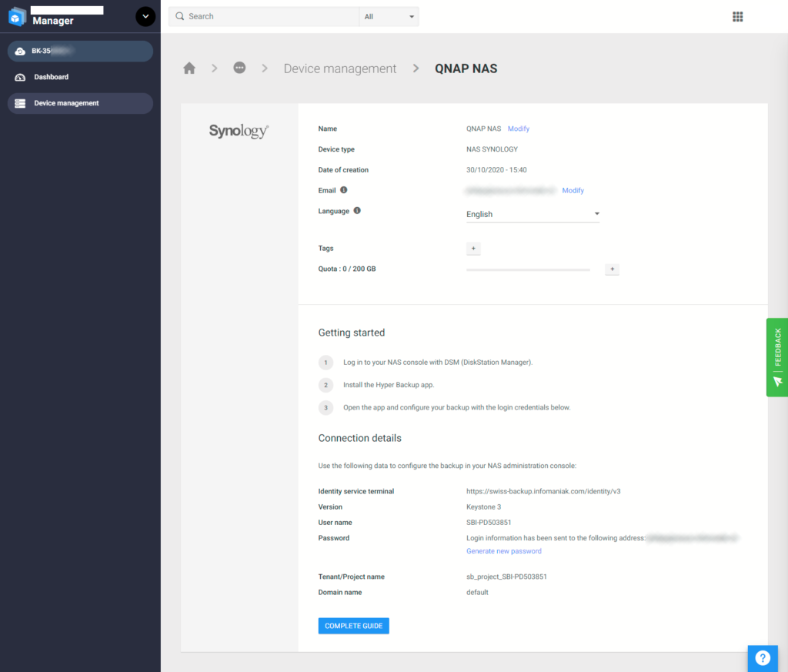Click the Dashboard gauge icon
Viewport: 788px width, 672px height.
click(x=20, y=77)
